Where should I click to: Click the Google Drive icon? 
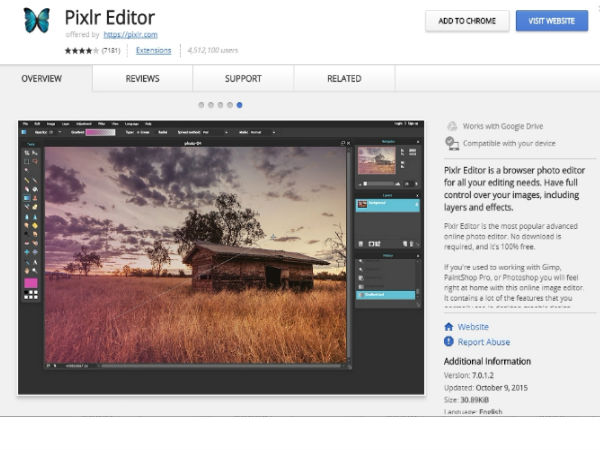tap(452, 126)
